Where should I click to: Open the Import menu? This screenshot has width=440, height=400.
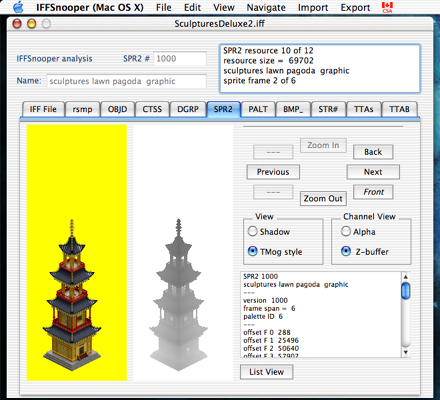(313, 7)
